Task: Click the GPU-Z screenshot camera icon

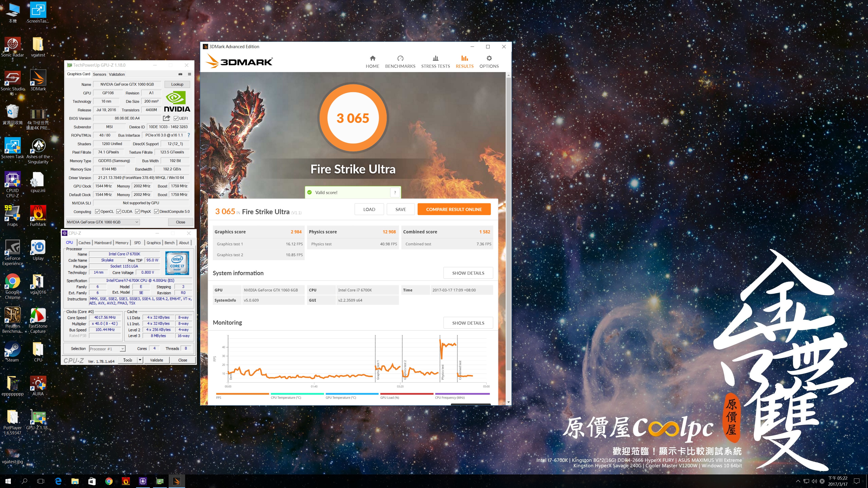Action: 180,74
